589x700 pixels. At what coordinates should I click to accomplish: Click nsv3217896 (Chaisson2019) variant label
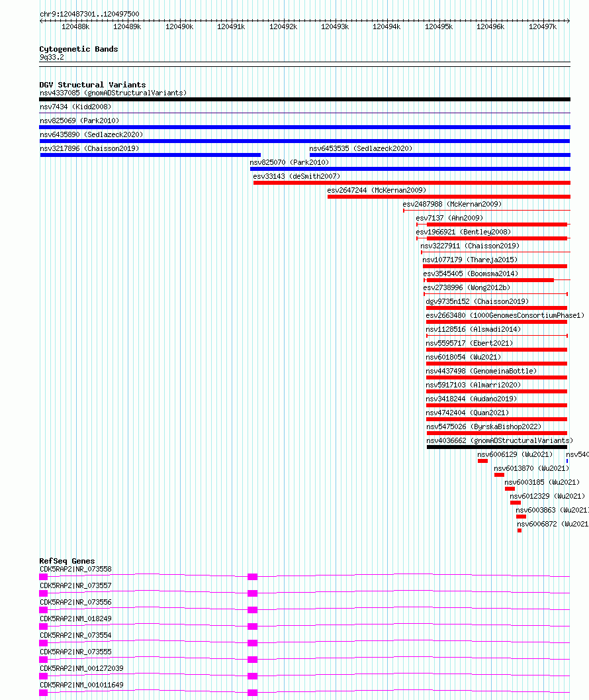(89, 148)
